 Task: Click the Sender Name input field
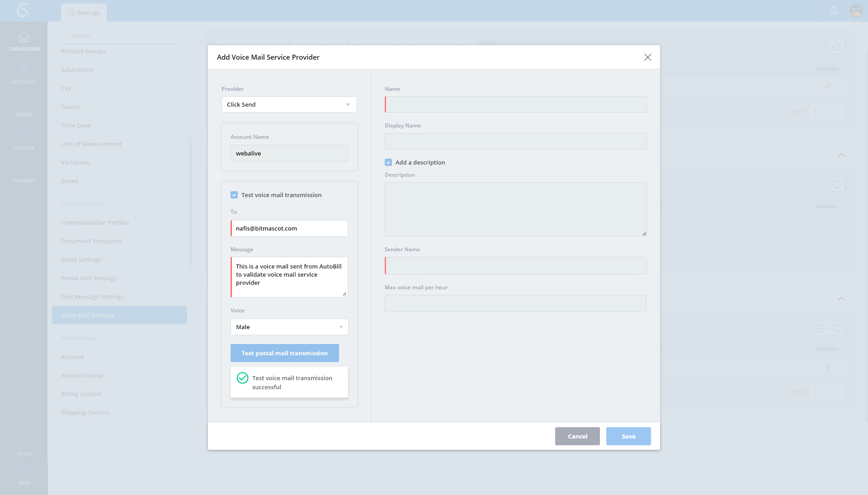tap(515, 265)
